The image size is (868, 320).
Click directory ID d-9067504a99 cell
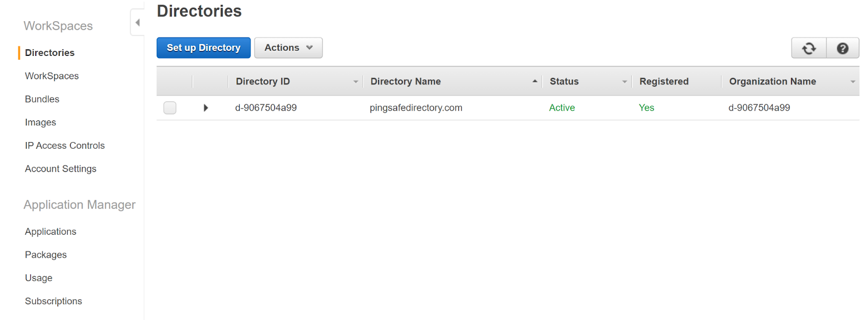click(x=266, y=108)
